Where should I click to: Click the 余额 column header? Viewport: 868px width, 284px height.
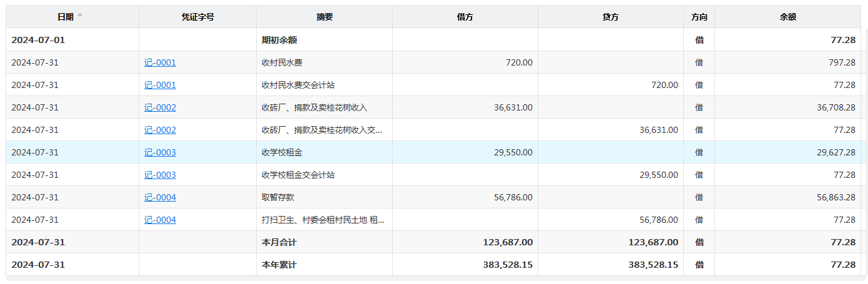pos(787,17)
